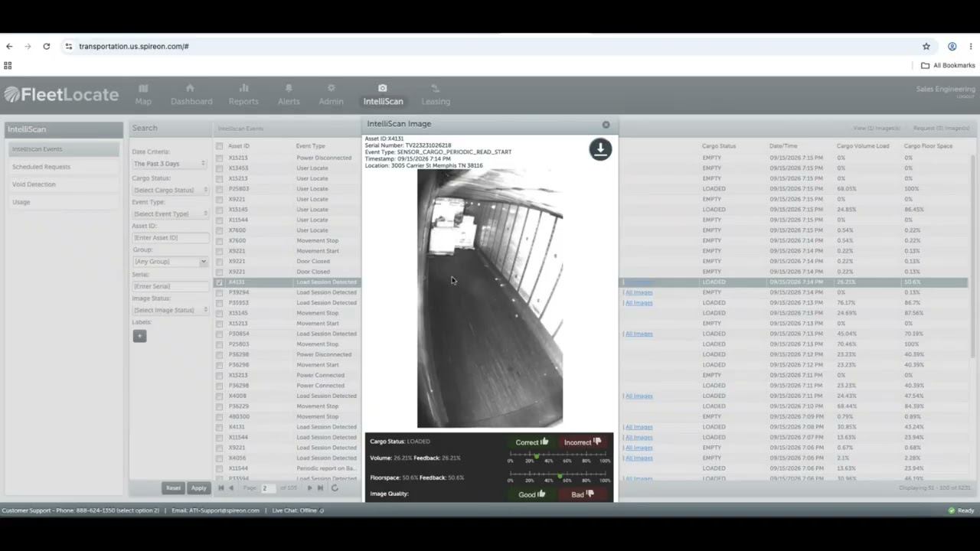Check the 480300 row checkbox
Screen dimensions: 980x551
(220, 416)
